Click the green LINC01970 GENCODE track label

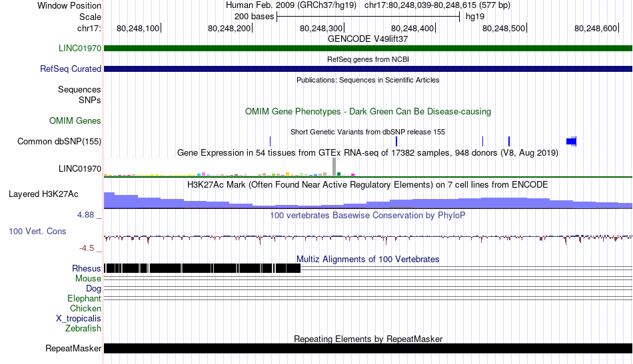(x=80, y=49)
